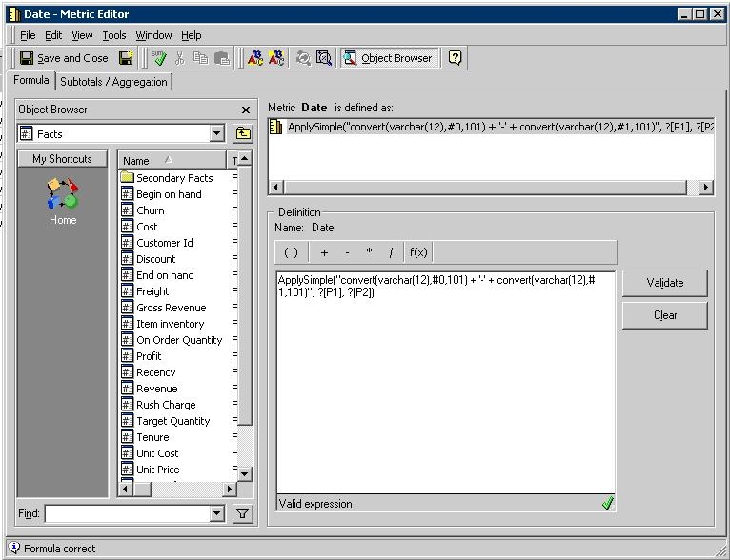Click the Save and Close toolbar button

pyautogui.click(x=64, y=58)
